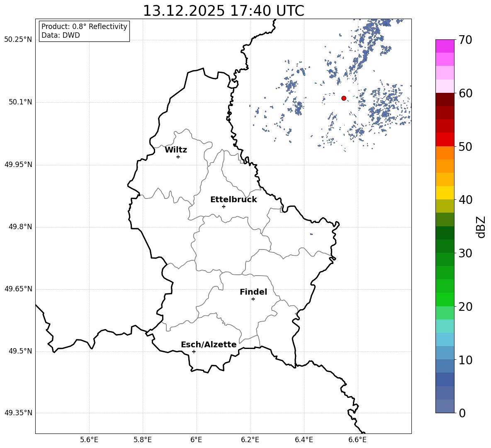Click the 49.95°N latitude label
The width and height of the screenshot is (491, 448).
click(x=18, y=165)
